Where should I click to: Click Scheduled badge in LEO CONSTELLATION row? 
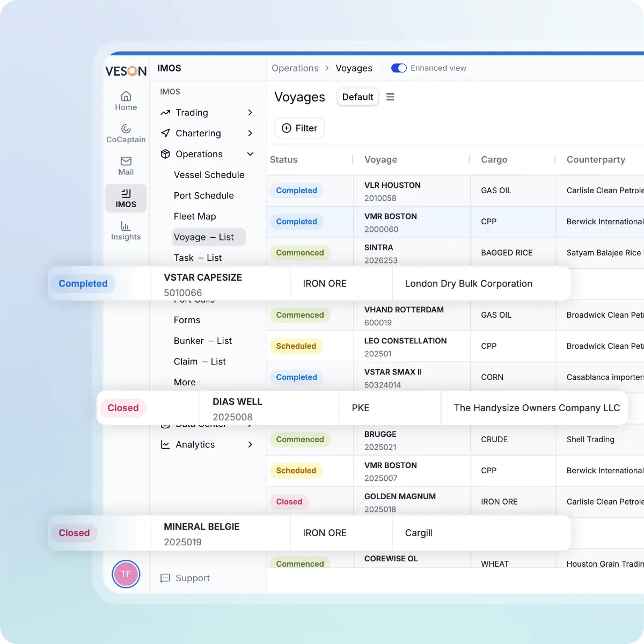click(x=296, y=346)
